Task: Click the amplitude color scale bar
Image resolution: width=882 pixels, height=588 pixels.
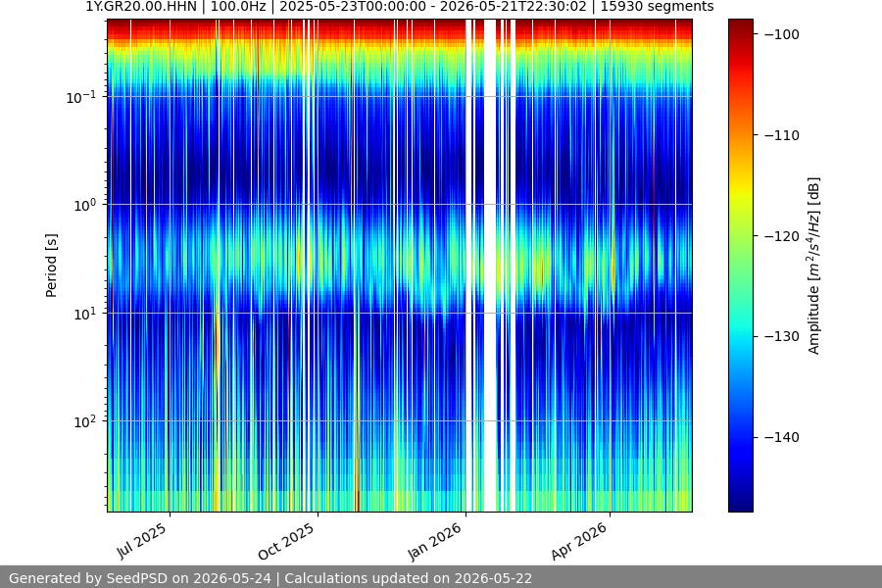Action: click(740, 266)
